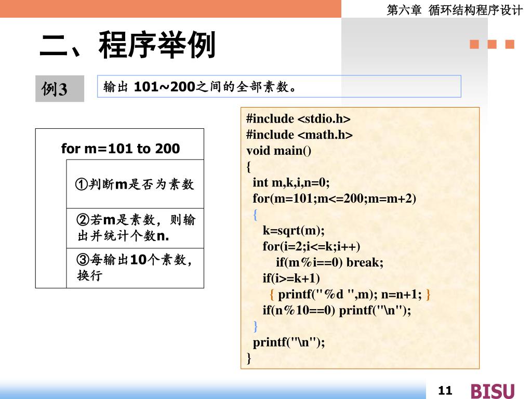Image resolution: width=532 pixels, height=399 pixels.
Task: Click code line 'k=sqrt(m);'
Action: point(294,230)
